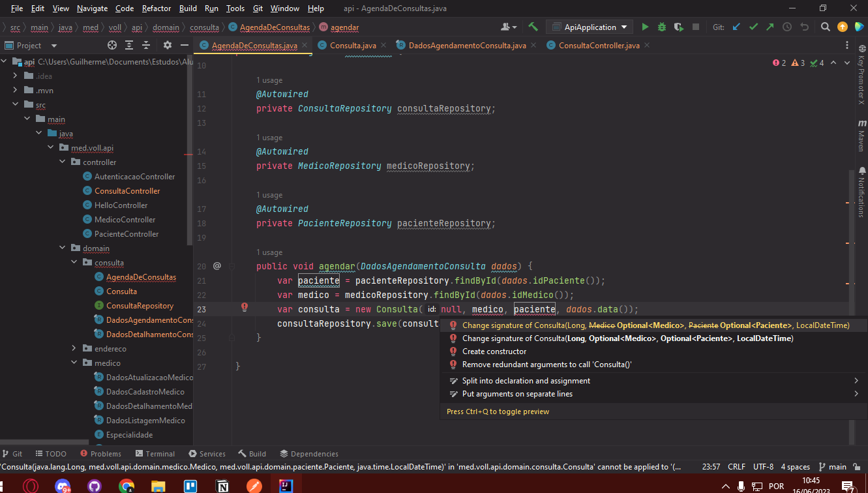Select Especialidade in project tree
868x493 pixels.
[129, 435]
